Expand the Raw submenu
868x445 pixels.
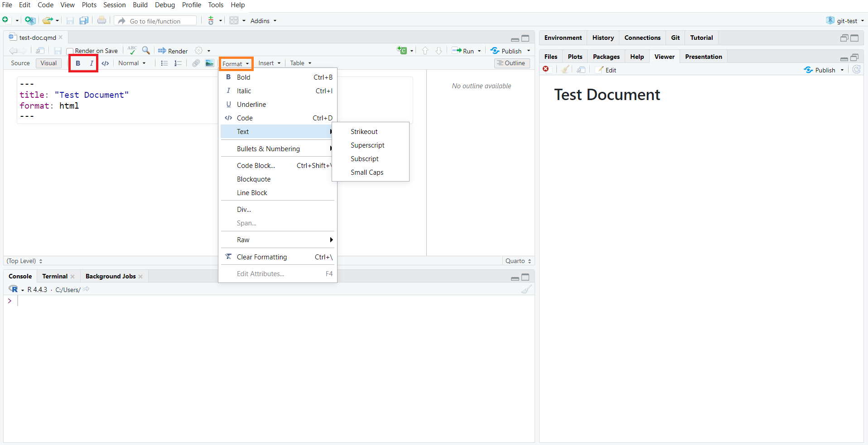(x=278, y=240)
